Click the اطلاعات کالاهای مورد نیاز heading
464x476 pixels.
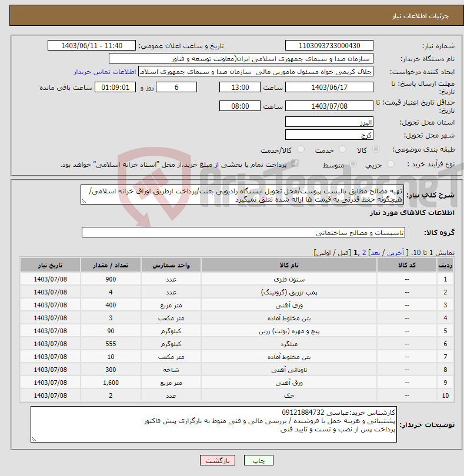point(412,213)
